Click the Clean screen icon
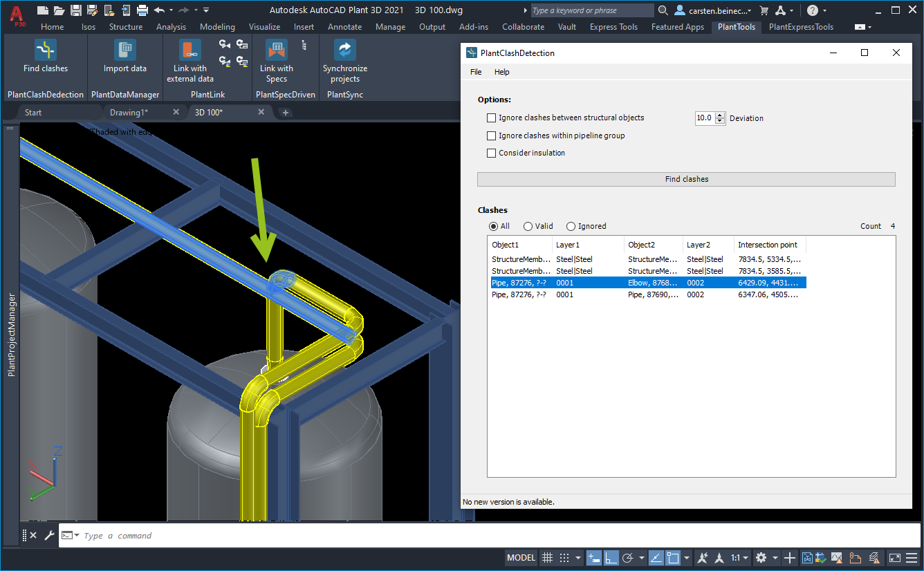This screenshot has height=571, width=924. pyautogui.click(x=895, y=558)
